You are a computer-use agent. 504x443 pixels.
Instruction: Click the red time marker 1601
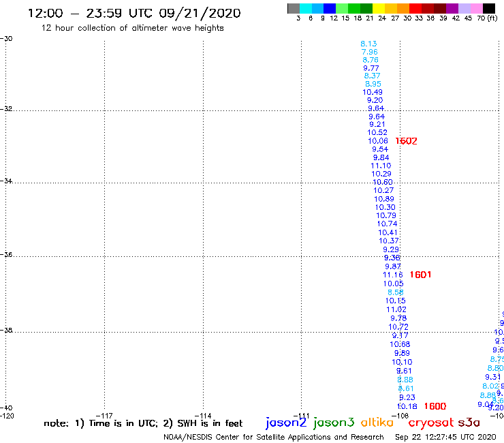point(420,275)
